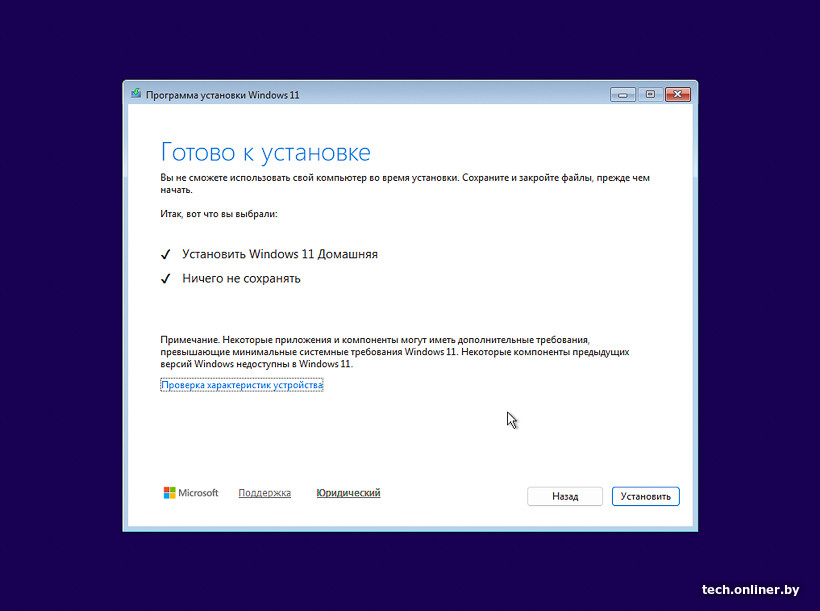The image size is (820, 611).
Task: Click the text Ничего не сохранять
Action: point(241,279)
